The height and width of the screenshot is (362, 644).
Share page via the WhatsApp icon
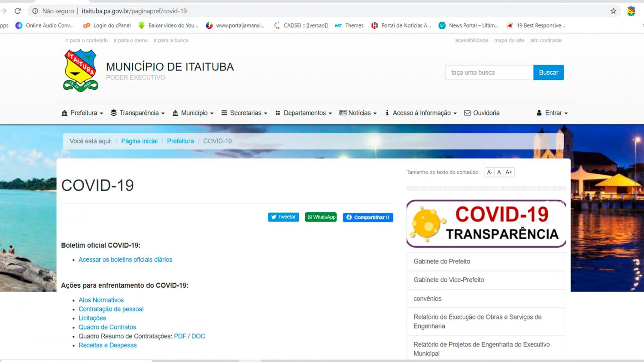(310, 217)
